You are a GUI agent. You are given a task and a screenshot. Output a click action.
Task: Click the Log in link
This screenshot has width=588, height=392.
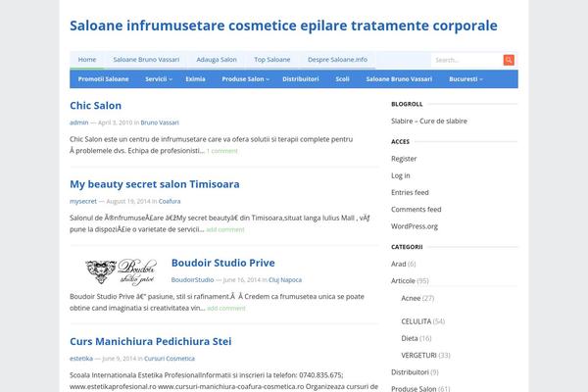point(401,175)
